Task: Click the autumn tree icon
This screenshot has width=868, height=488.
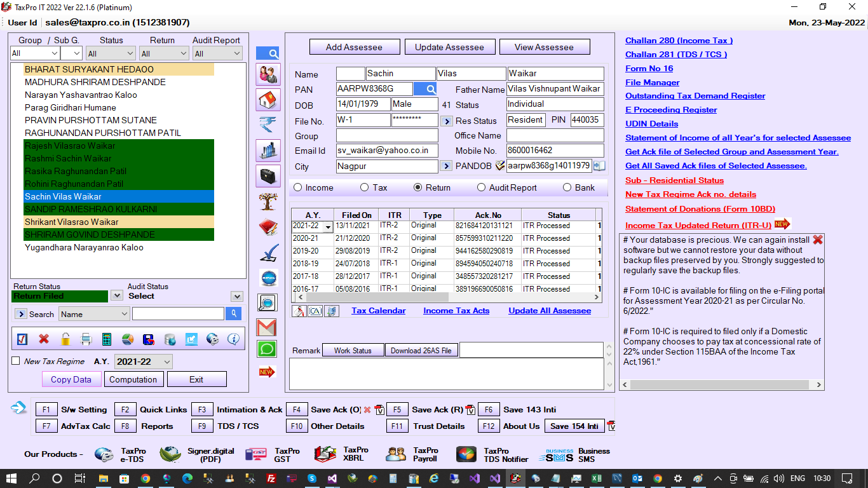Action: (x=268, y=201)
